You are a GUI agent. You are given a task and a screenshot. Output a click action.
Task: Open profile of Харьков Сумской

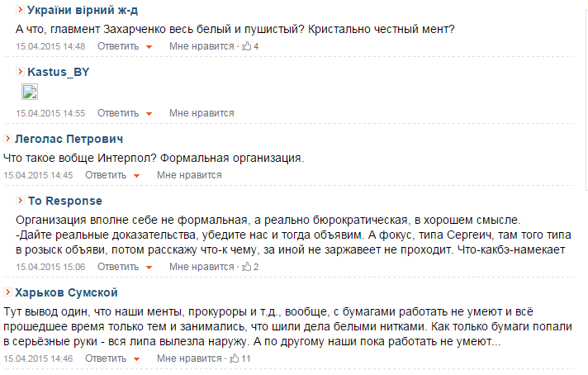click(66, 292)
